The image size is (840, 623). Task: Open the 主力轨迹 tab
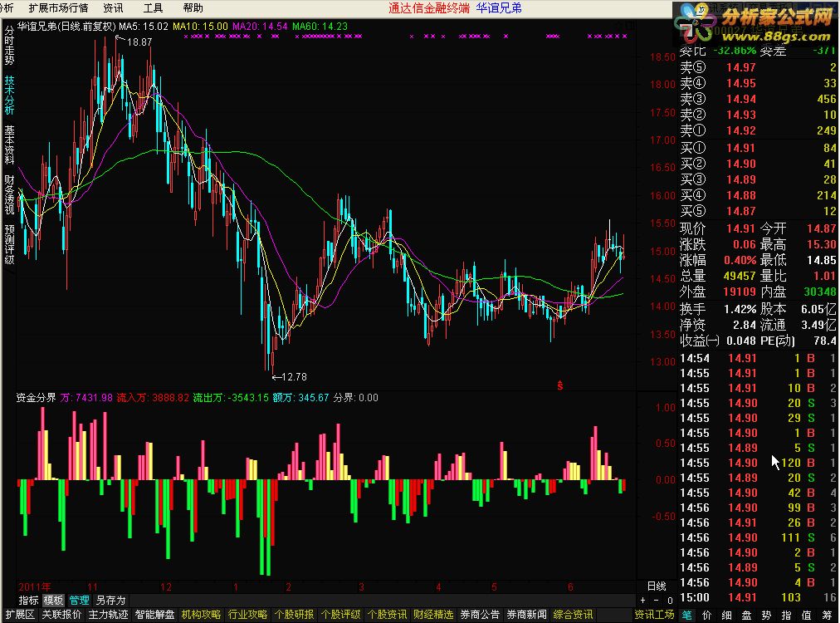[108, 615]
